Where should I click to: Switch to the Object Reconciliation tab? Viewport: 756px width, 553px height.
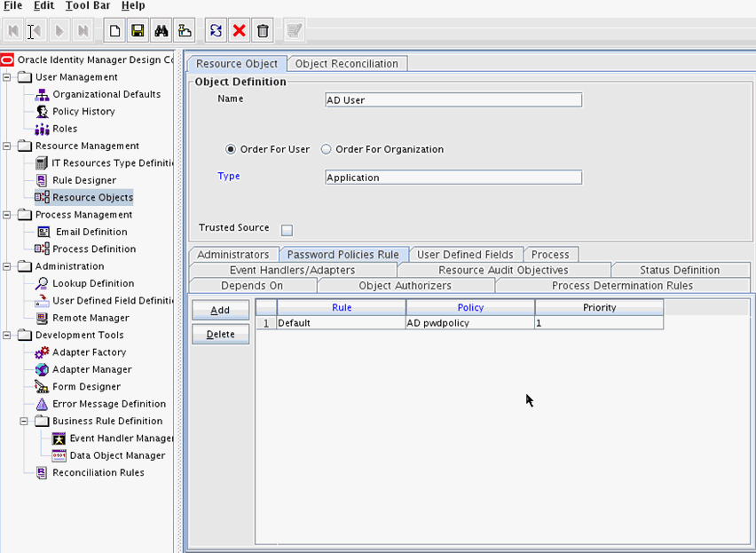[x=348, y=64]
